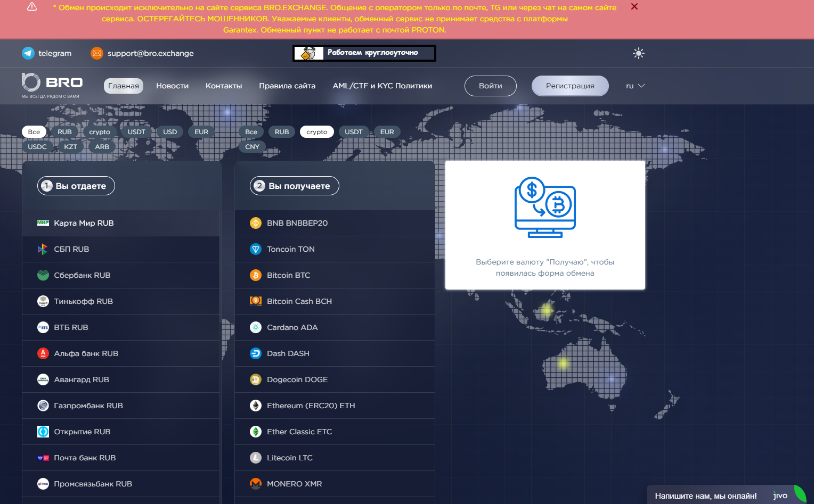The image size is (814, 504).
Task: Click the Альфа банк RUB icon
Action: (43, 353)
